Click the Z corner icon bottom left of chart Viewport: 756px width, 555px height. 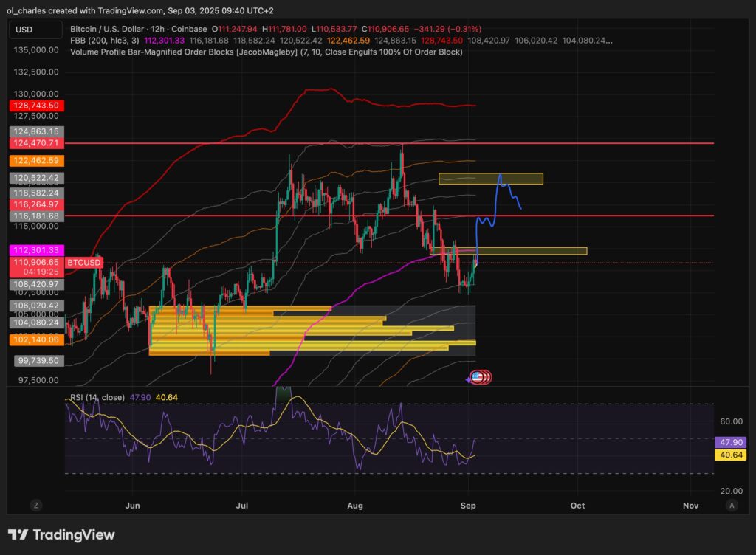[x=35, y=506]
